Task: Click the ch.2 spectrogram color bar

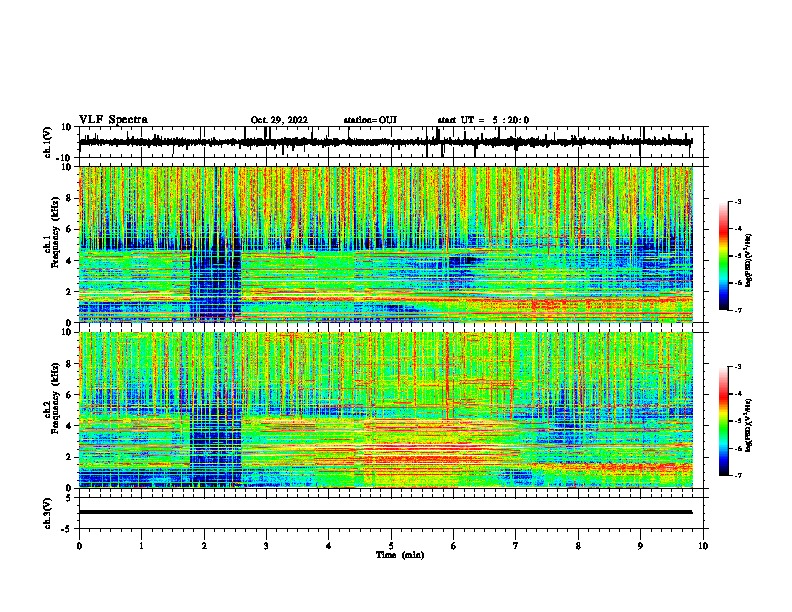Action: (724, 421)
